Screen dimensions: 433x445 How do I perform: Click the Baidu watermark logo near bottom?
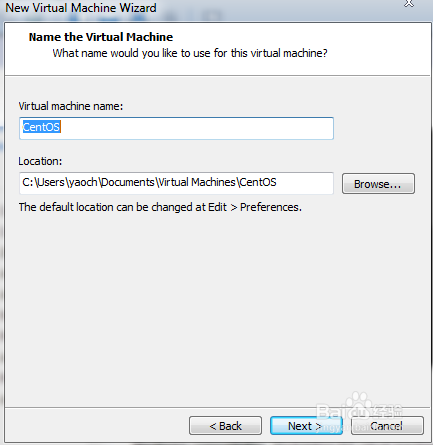pyautogui.click(x=359, y=408)
